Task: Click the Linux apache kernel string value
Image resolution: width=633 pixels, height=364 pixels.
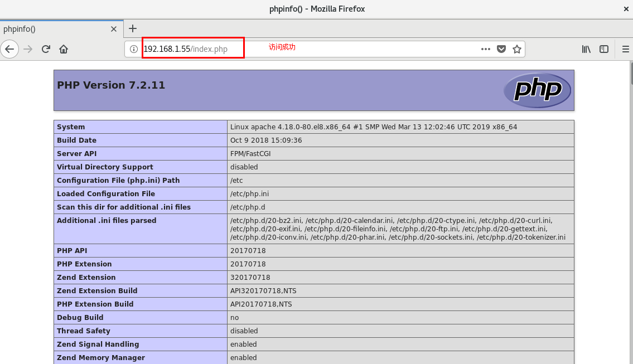Action: pyautogui.click(x=374, y=127)
